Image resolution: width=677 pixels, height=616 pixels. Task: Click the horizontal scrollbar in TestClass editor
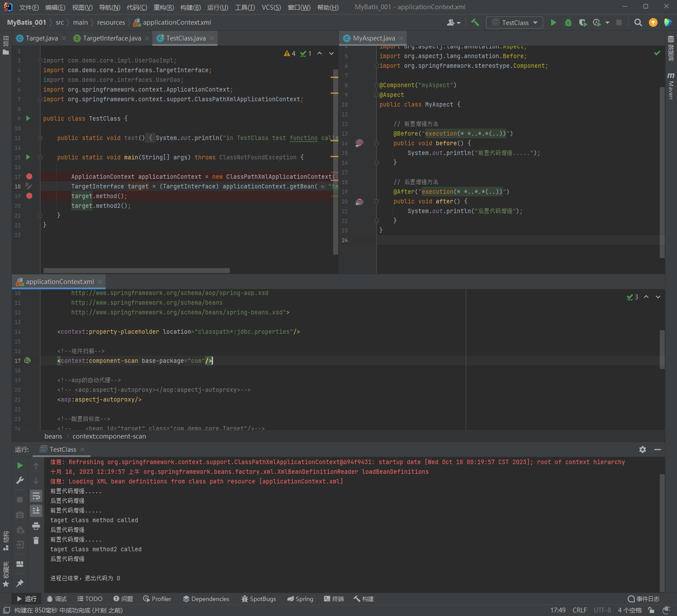[x=136, y=270]
